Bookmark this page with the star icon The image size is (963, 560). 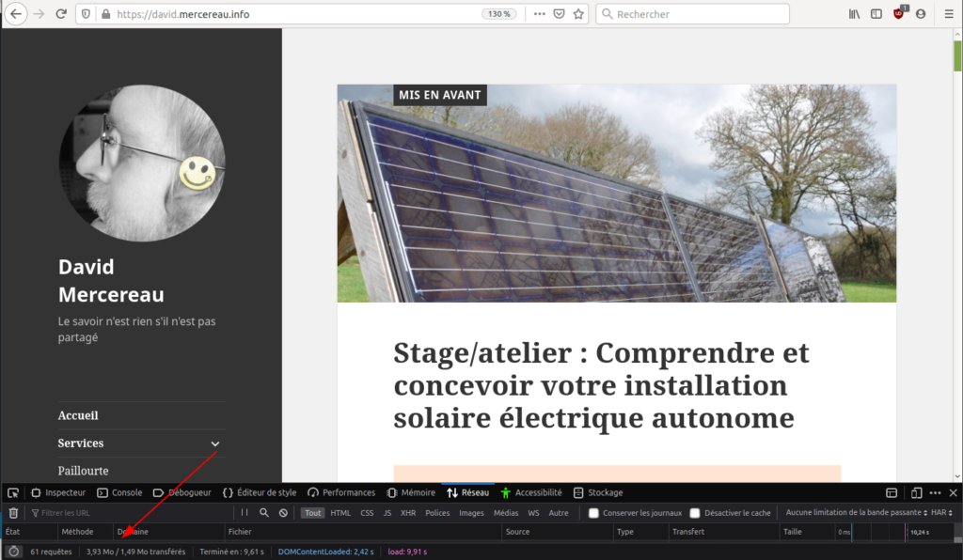tap(579, 14)
